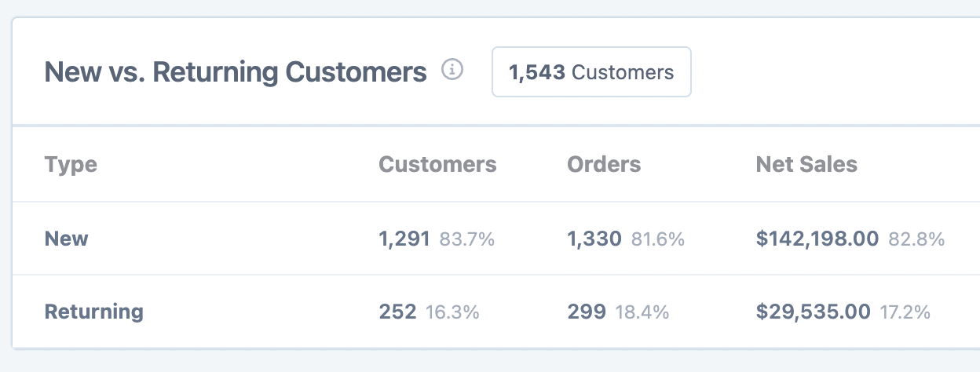980x372 pixels.
Task: Click the 81.6% new orders percentage
Action: 657,239
